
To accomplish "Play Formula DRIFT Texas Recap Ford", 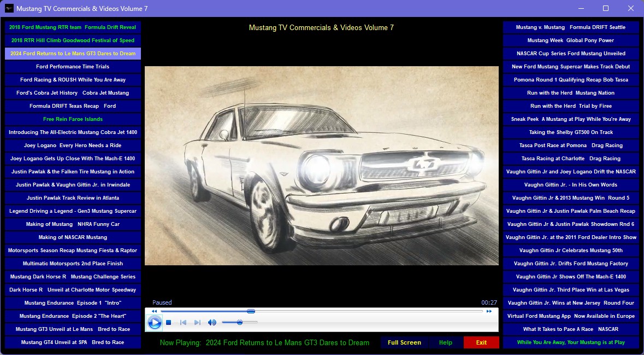I will point(73,106).
